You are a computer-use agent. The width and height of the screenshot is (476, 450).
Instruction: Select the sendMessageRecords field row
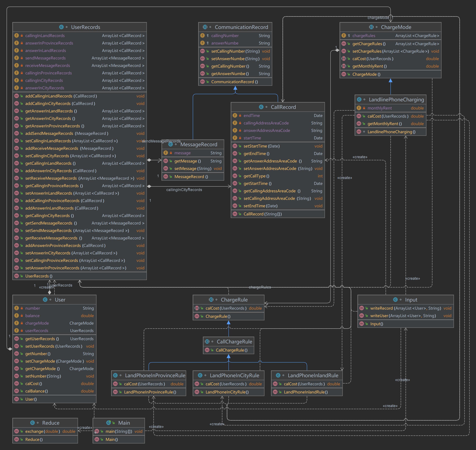point(79,58)
